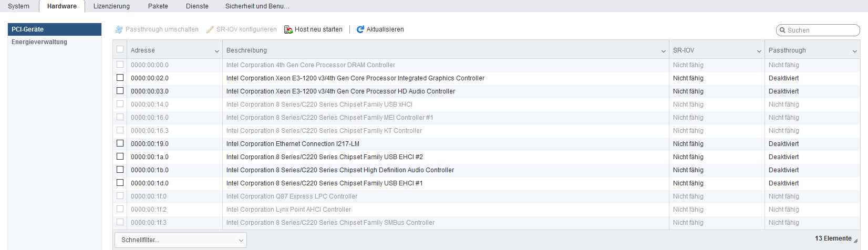
Task: Check the USB EHCI #1 device row
Action: tap(120, 183)
